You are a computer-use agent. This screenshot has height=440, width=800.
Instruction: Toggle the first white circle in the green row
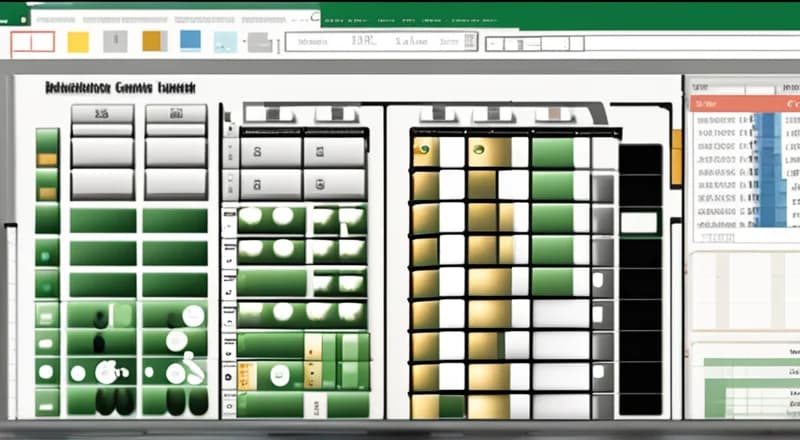251,216
